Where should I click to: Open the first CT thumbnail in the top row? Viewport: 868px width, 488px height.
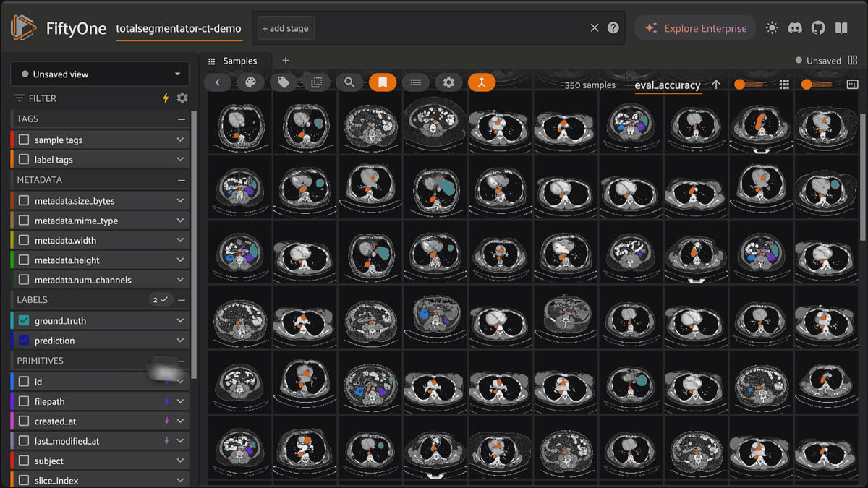point(240,121)
